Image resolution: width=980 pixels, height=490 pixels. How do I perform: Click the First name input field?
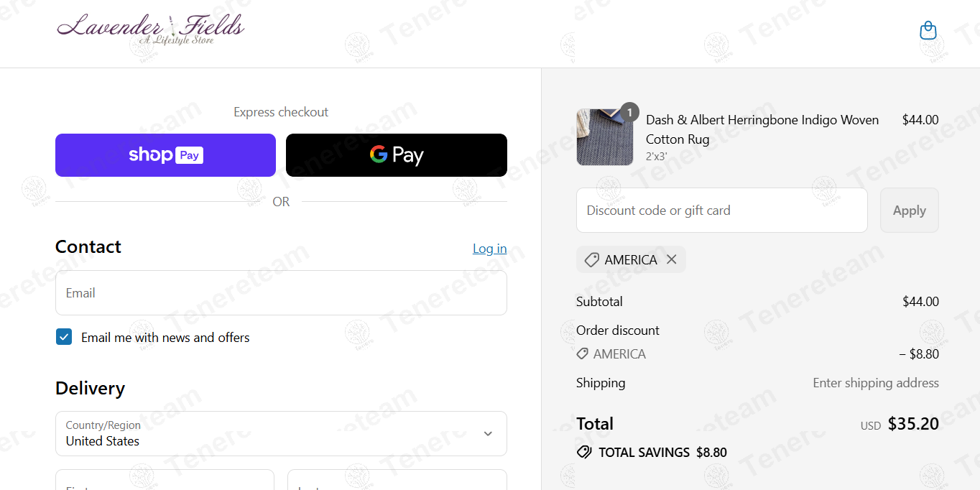[165, 480]
